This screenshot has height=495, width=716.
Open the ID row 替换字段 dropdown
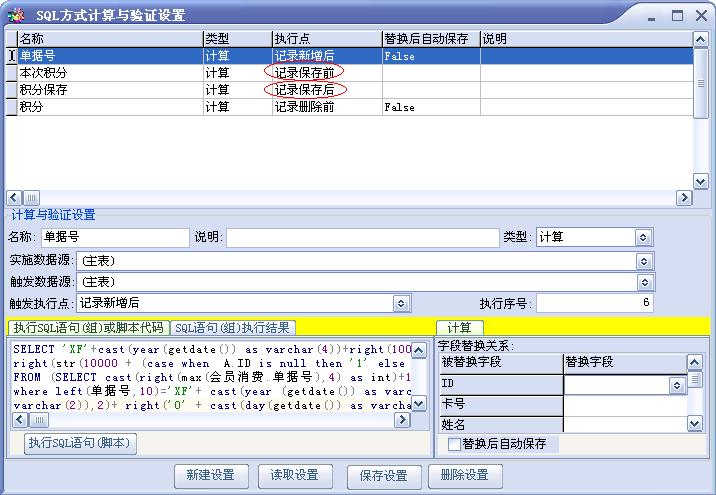[x=677, y=385]
